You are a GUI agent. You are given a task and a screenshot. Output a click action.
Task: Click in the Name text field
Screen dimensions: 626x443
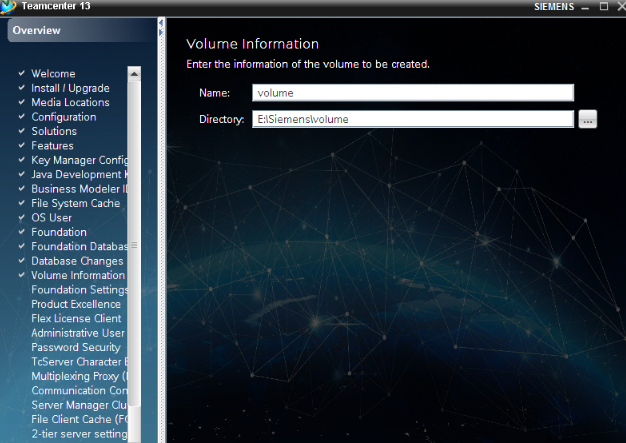(413, 93)
